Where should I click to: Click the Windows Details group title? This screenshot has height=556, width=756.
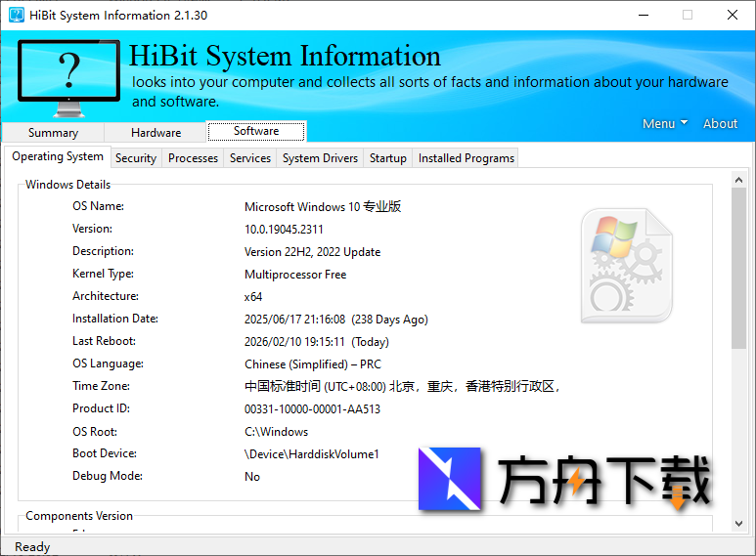point(68,185)
